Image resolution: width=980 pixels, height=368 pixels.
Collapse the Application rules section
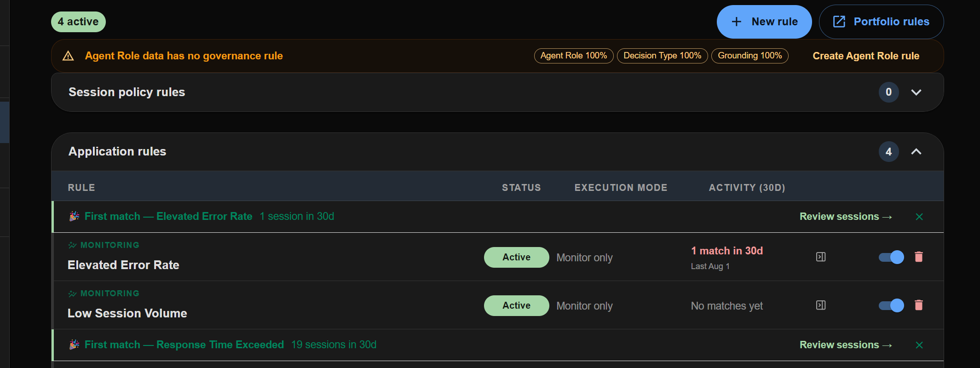coord(916,151)
